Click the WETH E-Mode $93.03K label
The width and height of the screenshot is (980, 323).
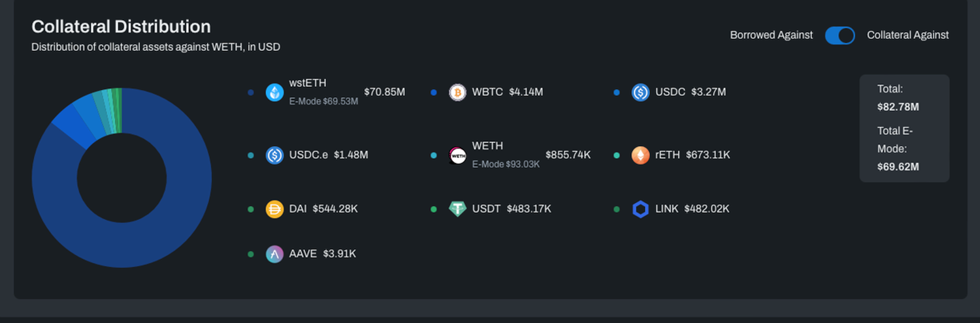[506, 164]
